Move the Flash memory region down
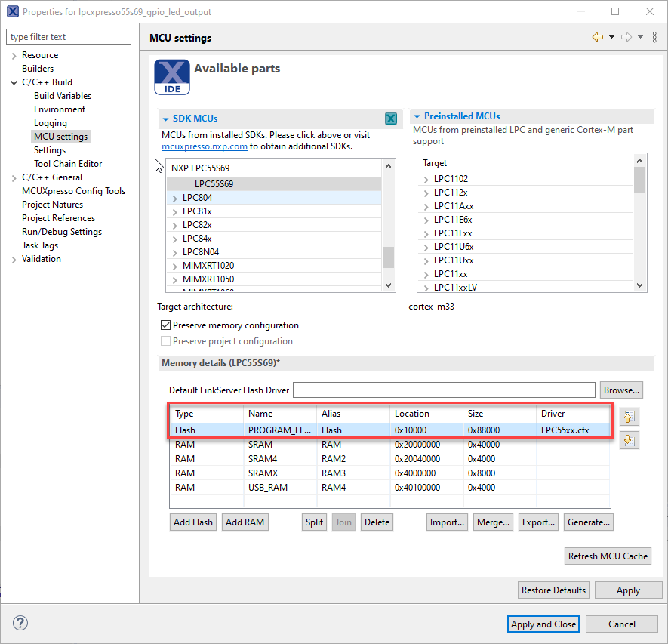This screenshot has width=668, height=644. [629, 440]
